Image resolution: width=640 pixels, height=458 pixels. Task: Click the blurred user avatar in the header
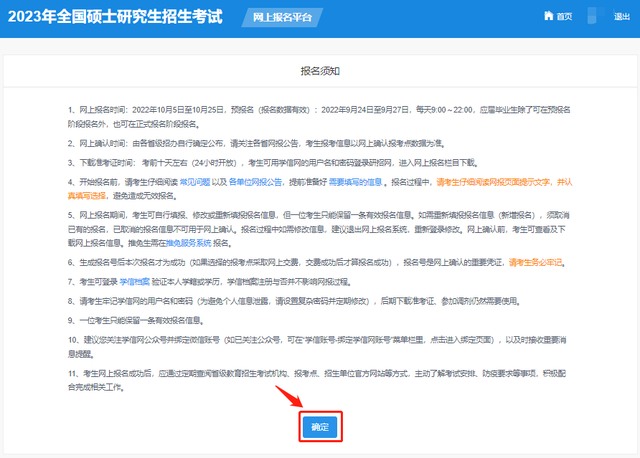coord(596,16)
